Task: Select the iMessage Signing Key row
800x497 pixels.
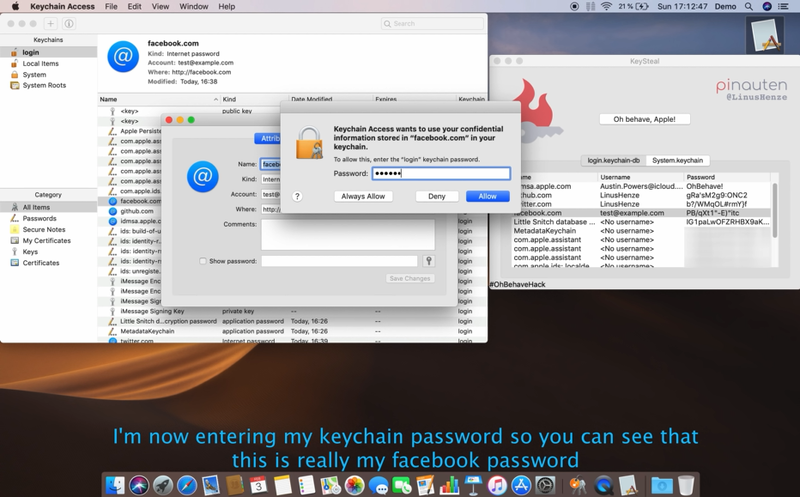Action: tap(292, 311)
